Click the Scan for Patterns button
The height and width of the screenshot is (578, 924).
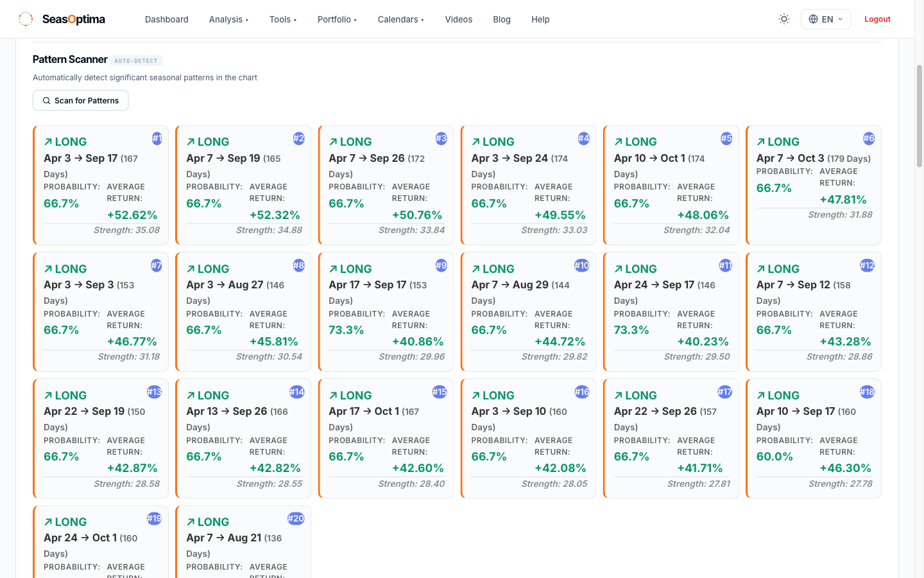click(x=81, y=100)
